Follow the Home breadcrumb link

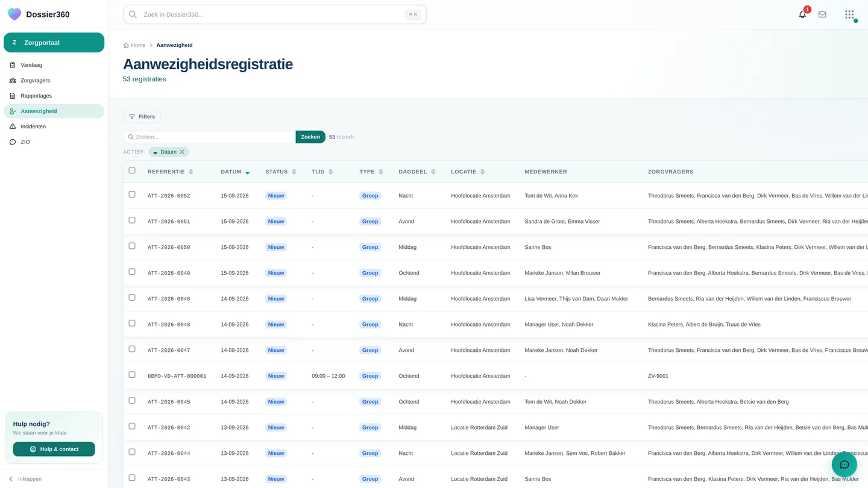[138, 45]
